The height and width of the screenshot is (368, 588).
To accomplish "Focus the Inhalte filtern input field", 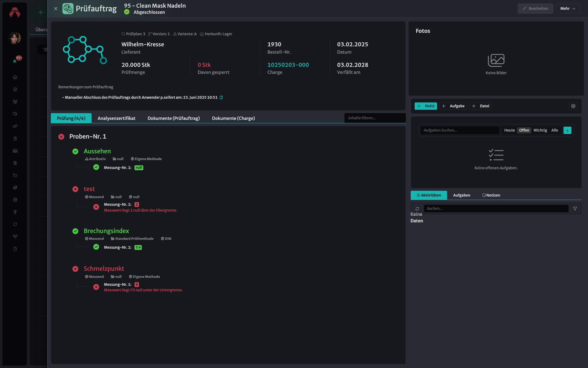I will tap(375, 118).
